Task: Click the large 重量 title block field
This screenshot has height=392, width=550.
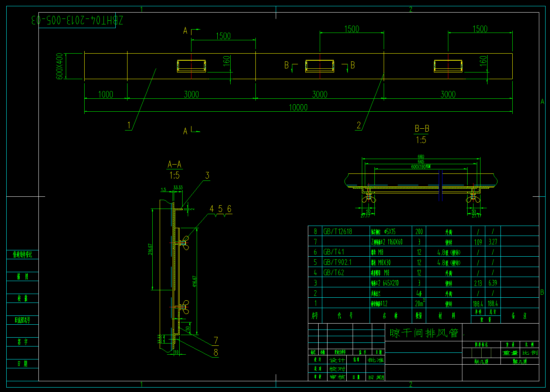Action: 510,353
